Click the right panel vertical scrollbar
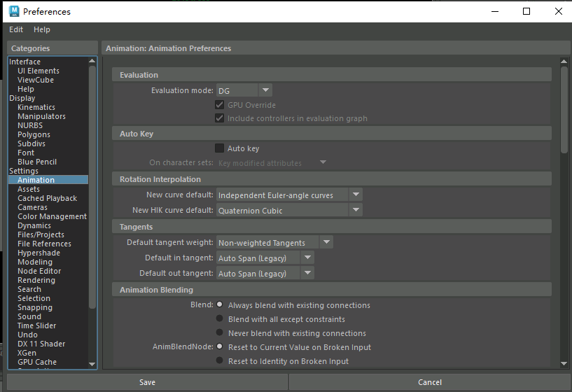The width and height of the screenshot is (572, 392). coord(564,109)
